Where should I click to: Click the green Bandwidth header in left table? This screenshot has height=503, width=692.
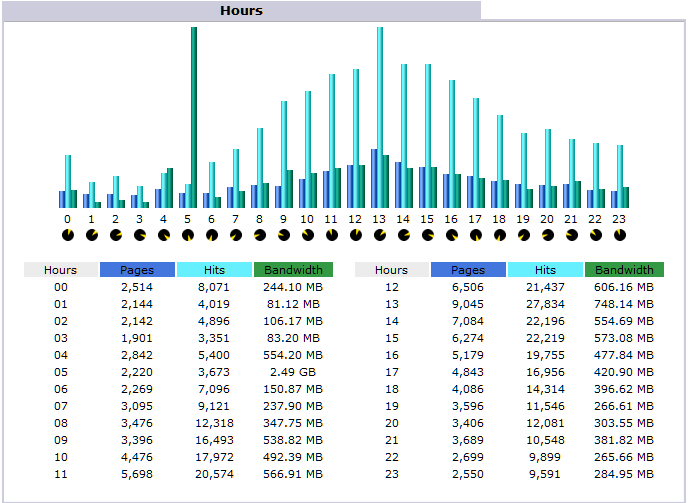293,270
